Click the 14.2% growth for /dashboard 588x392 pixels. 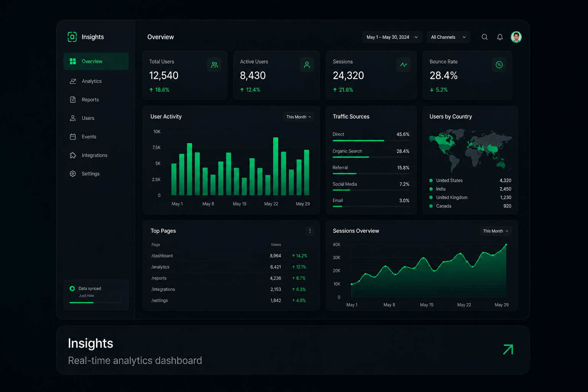click(x=299, y=256)
